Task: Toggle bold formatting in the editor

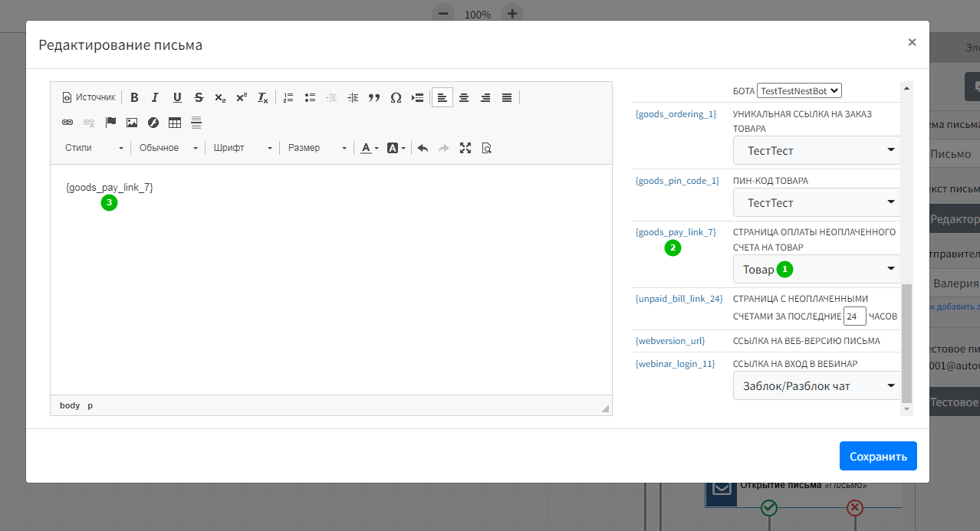Action: (134, 97)
